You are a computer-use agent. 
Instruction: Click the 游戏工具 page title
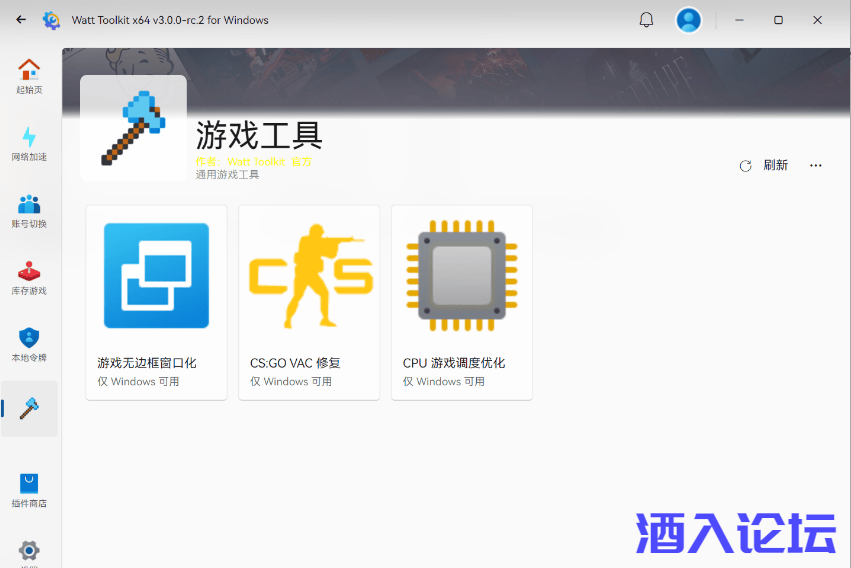[x=259, y=134]
